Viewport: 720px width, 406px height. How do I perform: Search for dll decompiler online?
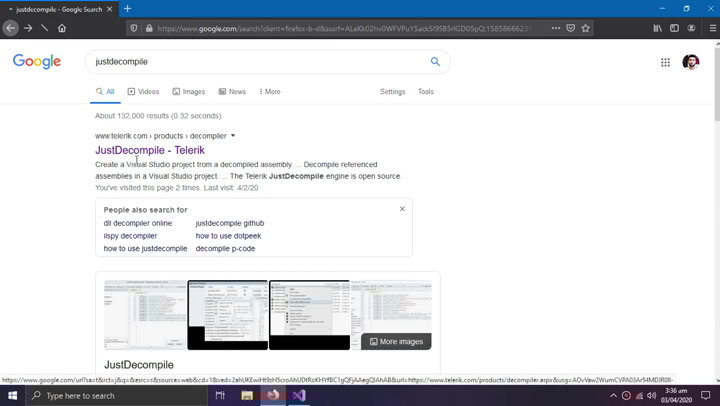[x=138, y=223]
